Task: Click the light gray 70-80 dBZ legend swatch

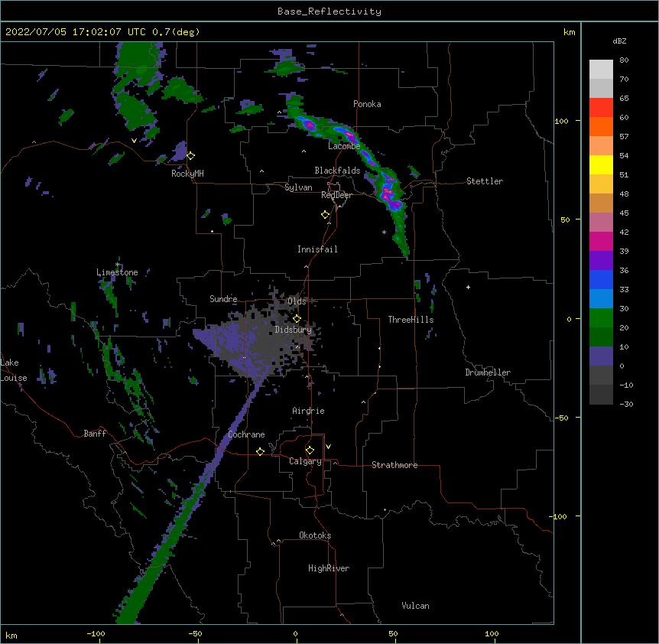Action: tap(601, 70)
